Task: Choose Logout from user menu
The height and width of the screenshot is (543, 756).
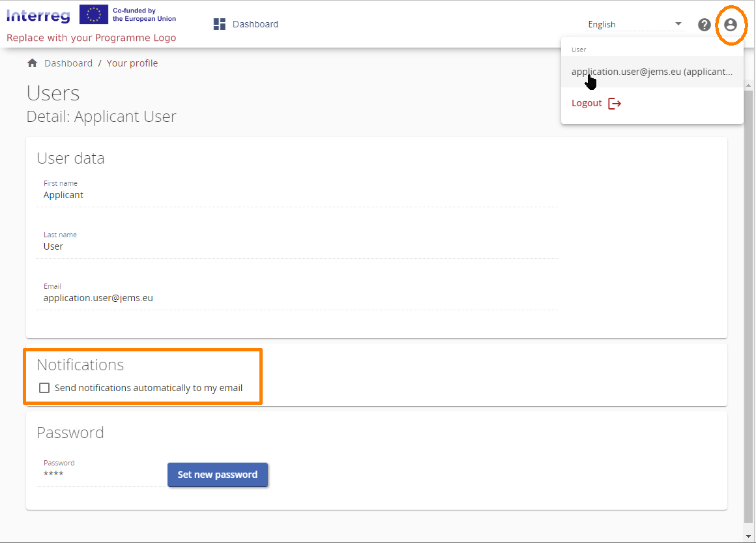Action: point(587,104)
